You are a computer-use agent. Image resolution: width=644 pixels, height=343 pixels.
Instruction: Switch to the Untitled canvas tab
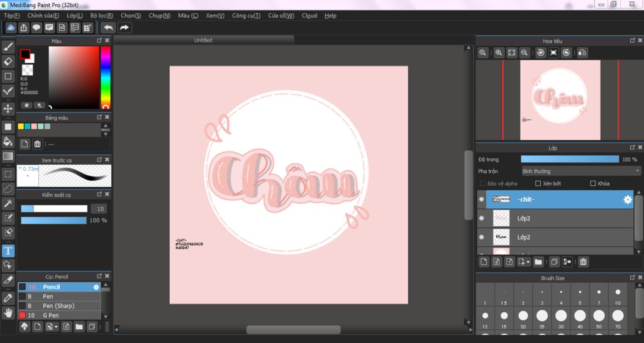tap(203, 40)
